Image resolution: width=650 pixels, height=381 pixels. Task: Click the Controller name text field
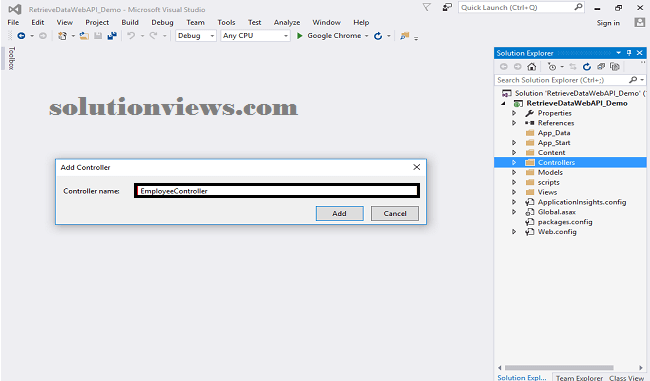(x=277, y=191)
